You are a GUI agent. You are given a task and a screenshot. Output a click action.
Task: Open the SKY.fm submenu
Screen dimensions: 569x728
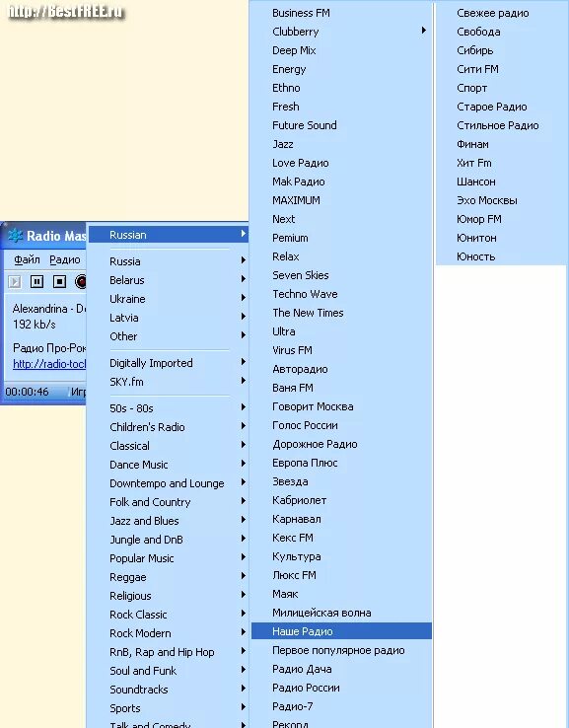169,382
